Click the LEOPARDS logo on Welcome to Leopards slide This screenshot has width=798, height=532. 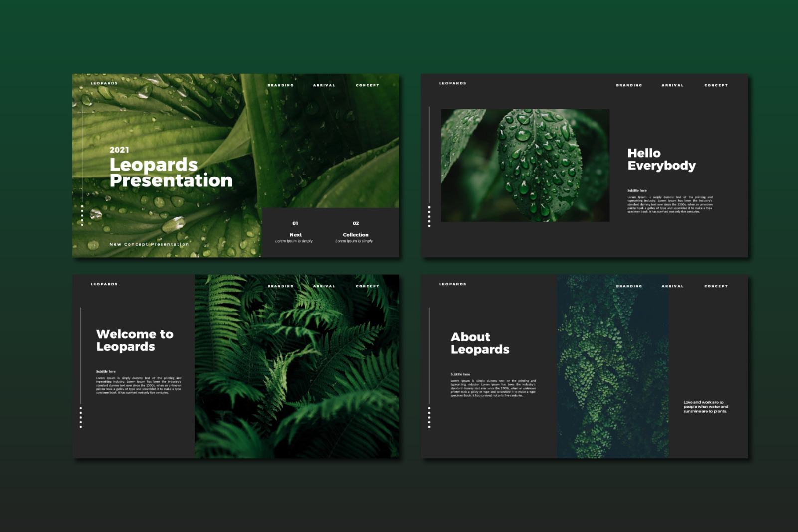(104, 284)
